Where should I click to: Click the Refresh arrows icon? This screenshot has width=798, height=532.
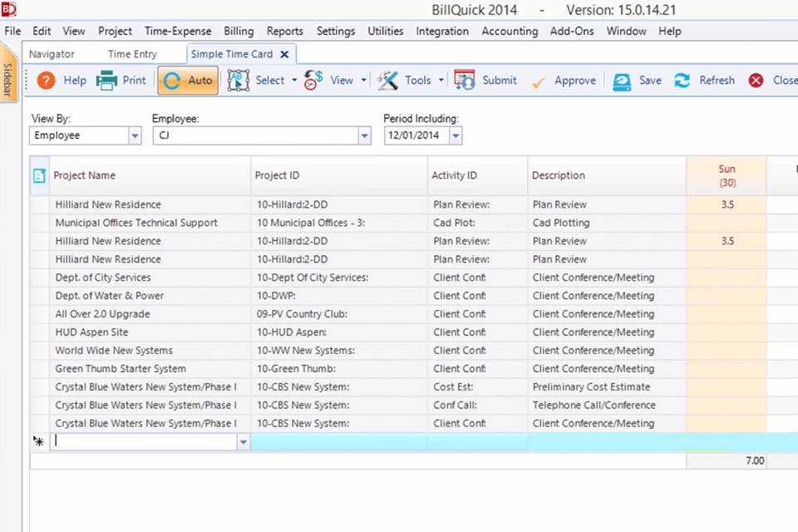tap(682, 81)
